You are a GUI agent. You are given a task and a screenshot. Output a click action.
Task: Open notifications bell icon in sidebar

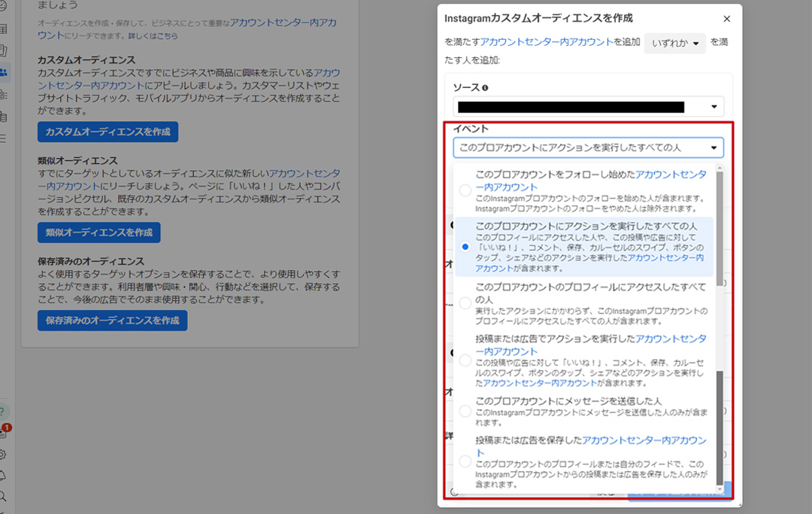4,475
